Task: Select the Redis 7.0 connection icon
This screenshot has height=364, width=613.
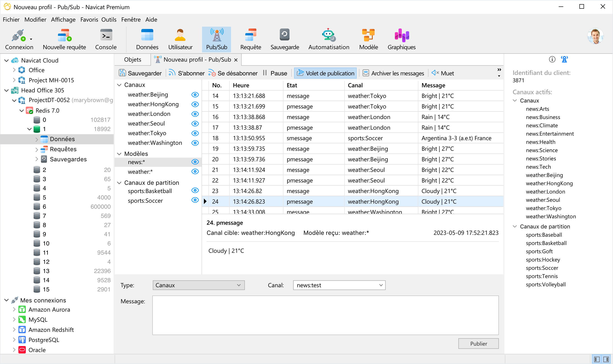Action: point(29,110)
